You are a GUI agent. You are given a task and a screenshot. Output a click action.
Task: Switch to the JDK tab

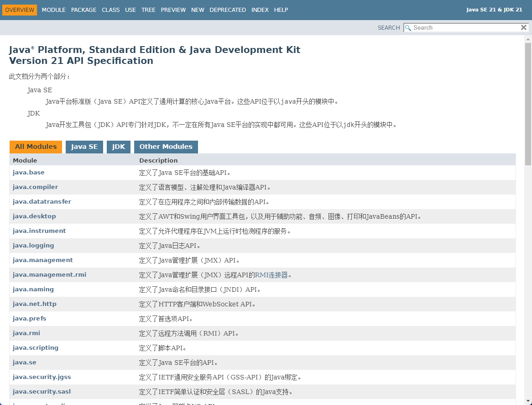119,147
